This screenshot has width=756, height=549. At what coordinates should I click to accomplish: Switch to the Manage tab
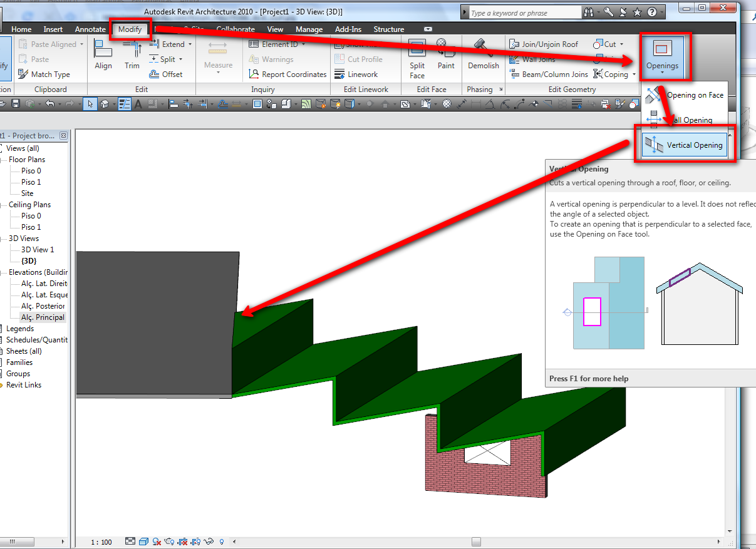click(309, 29)
